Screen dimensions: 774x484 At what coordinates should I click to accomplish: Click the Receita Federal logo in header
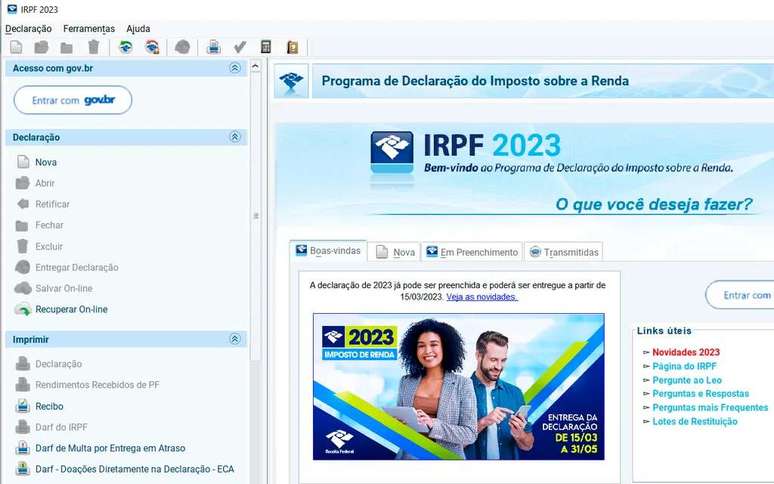(x=291, y=80)
